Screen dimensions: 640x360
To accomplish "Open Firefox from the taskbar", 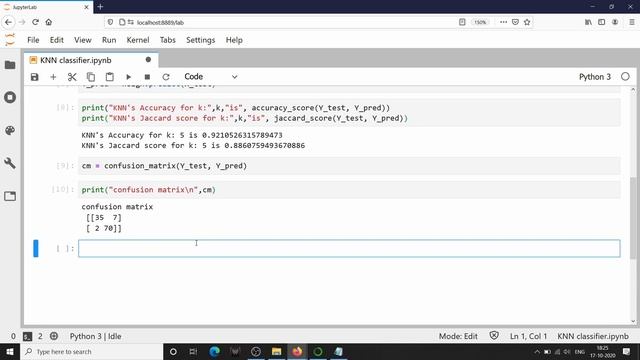I will (297, 351).
